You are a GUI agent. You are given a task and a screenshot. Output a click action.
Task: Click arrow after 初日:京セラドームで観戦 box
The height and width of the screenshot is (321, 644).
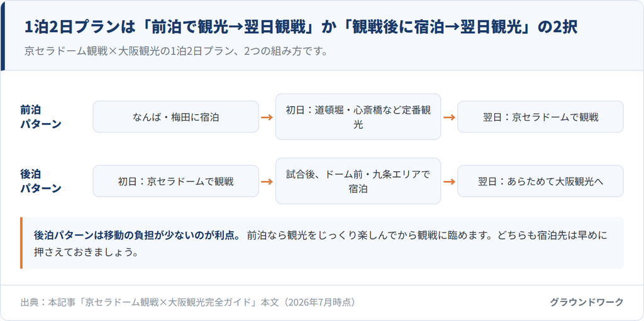coord(267,181)
